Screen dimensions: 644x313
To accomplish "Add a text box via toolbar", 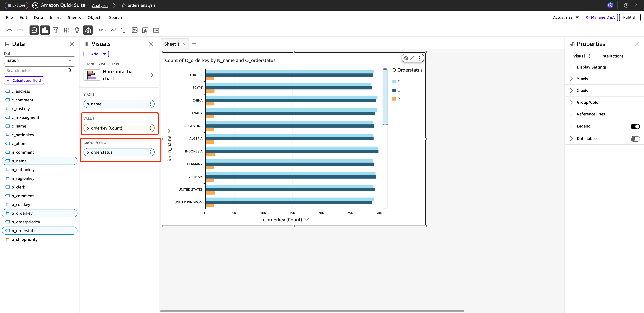I will 124,30.
